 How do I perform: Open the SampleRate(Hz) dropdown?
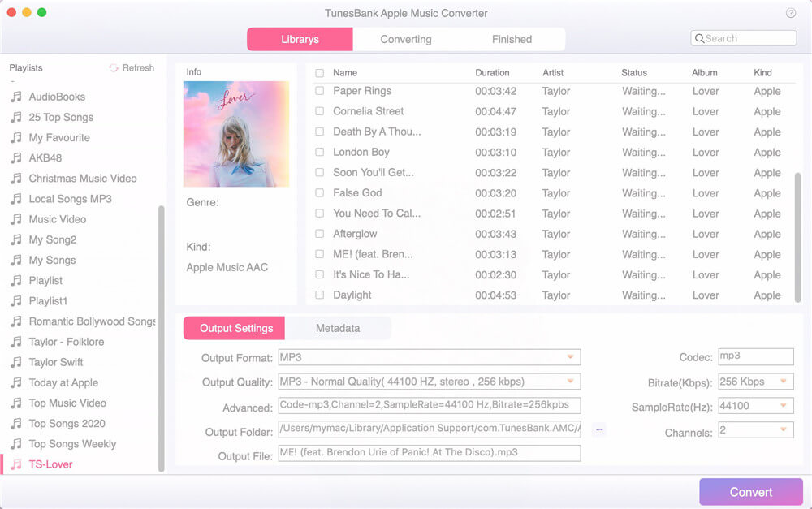tap(755, 406)
